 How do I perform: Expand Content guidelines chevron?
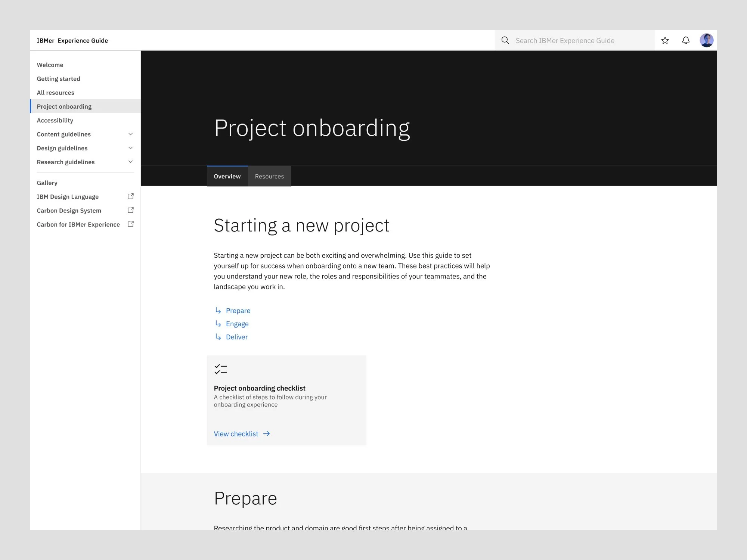130,134
